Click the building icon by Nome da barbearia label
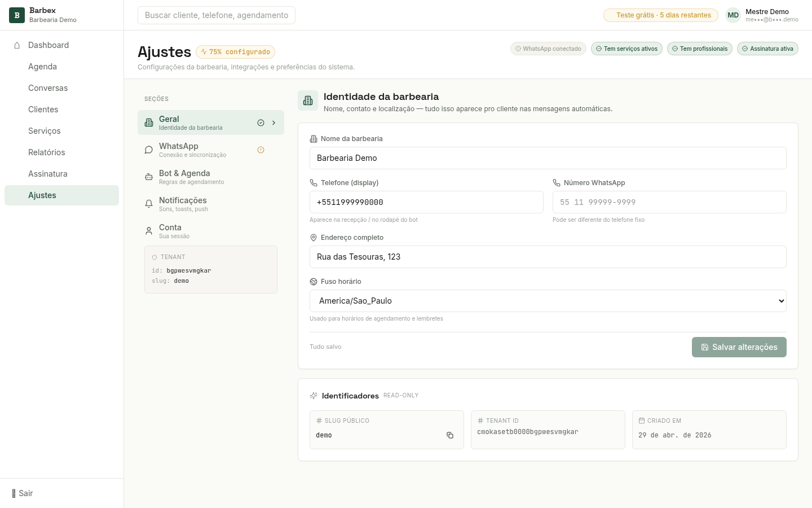This screenshot has width=812, height=508. (x=314, y=139)
